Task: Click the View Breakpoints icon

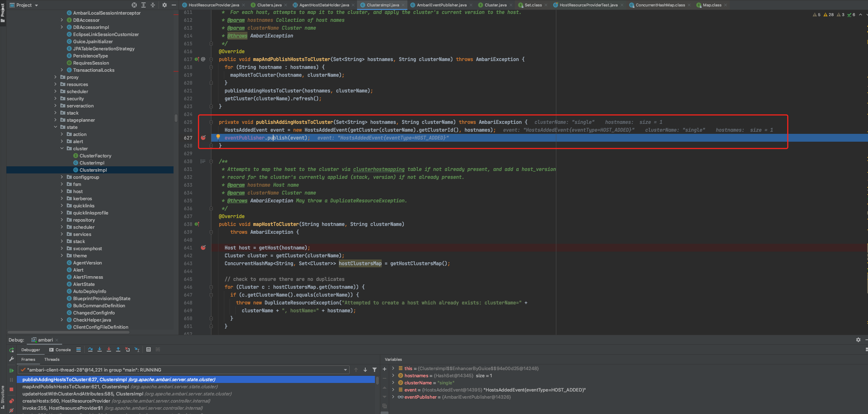Action: [11, 401]
